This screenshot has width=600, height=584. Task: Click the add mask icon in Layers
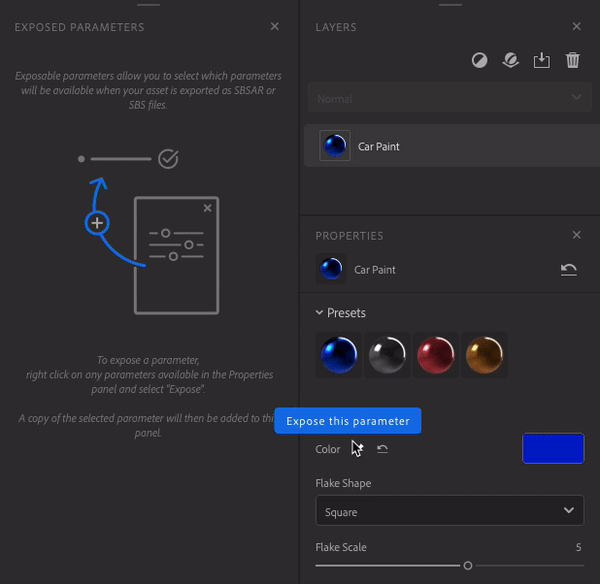(x=479, y=60)
